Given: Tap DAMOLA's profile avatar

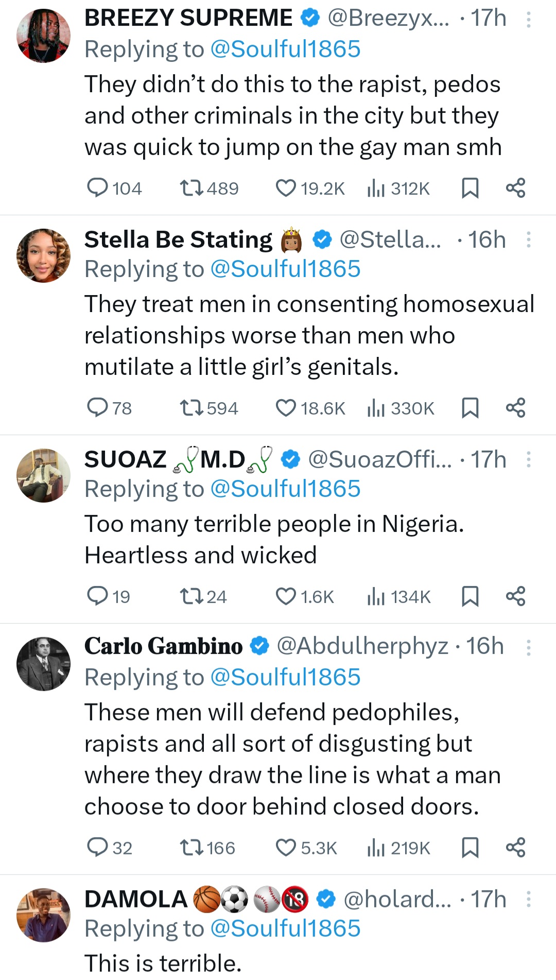Looking at the screenshot, I should click(44, 915).
